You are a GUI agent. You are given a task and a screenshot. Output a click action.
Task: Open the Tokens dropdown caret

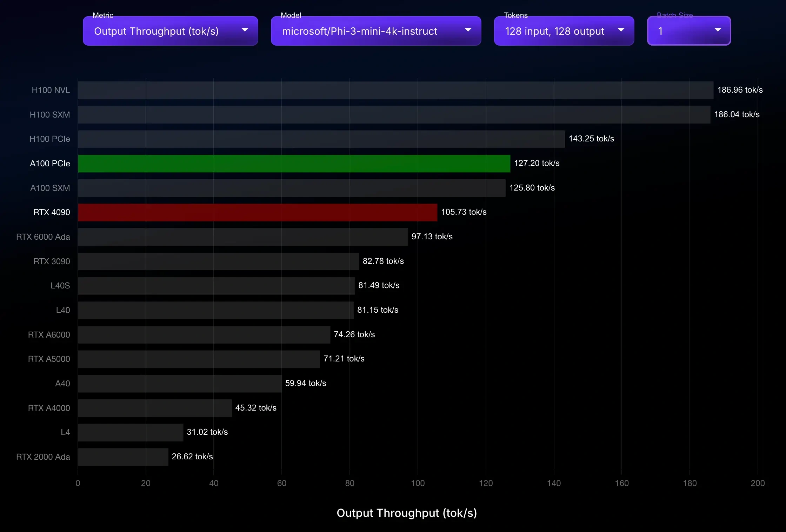(x=621, y=30)
